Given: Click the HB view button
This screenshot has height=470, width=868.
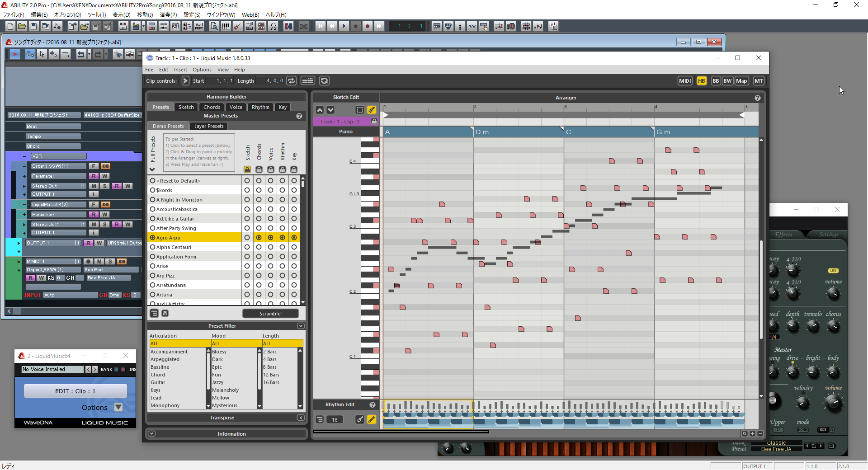Looking at the screenshot, I should [701, 81].
